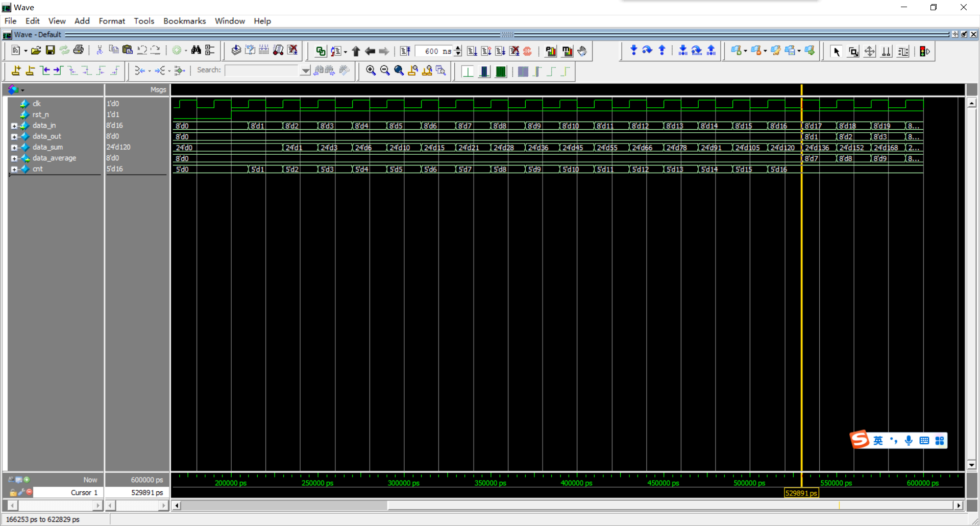This screenshot has width=980, height=526.
Task: Expand the data_in signal bus
Action: coord(14,126)
